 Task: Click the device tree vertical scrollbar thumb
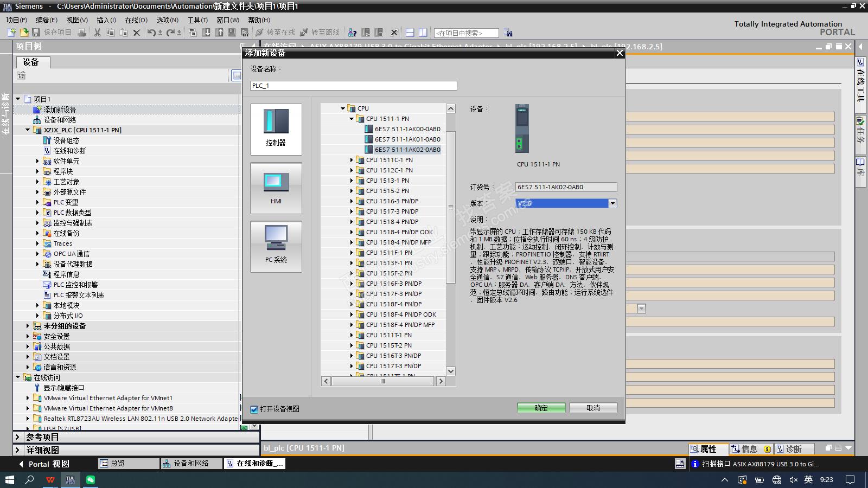click(x=450, y=207)
